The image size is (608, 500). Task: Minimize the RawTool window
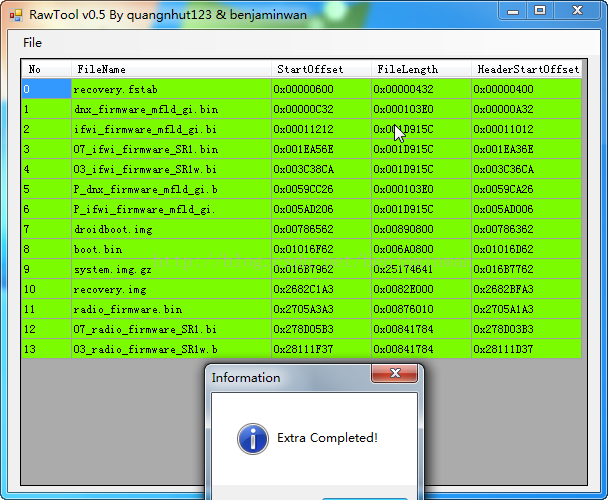(x=514, y=11)
